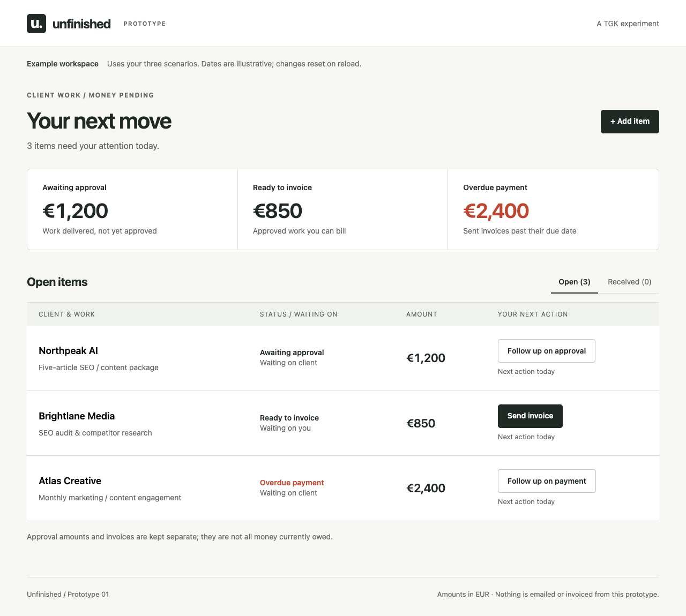Click the Example workspace label
686x616 pixels.
coord(63,64)
